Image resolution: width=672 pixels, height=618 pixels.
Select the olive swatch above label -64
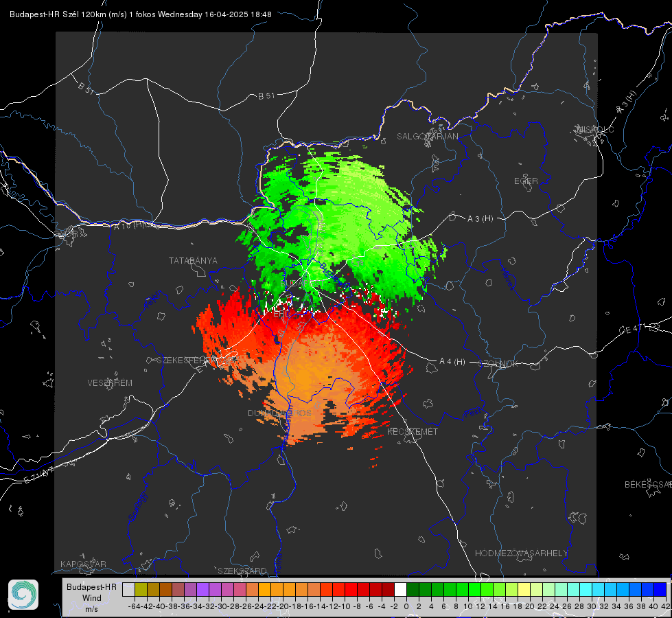pyautogui.click(x=141, y=590)
